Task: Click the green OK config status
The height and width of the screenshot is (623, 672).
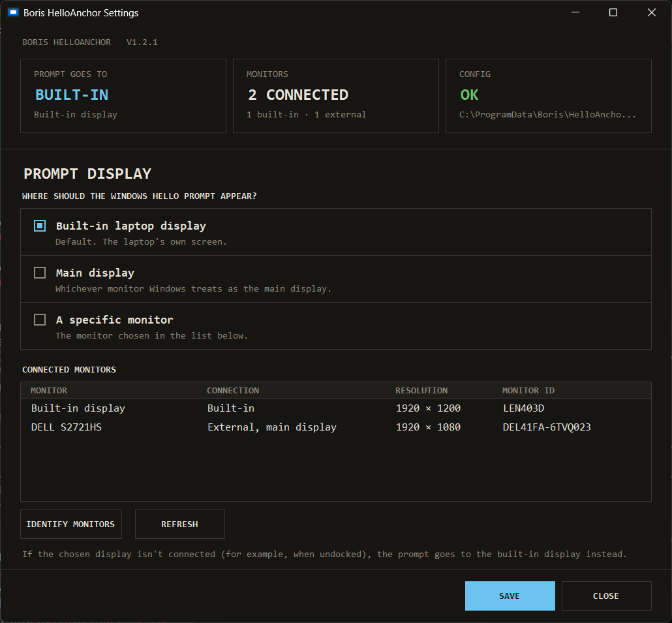Action: pyautogui.click(x=469, y=95)
